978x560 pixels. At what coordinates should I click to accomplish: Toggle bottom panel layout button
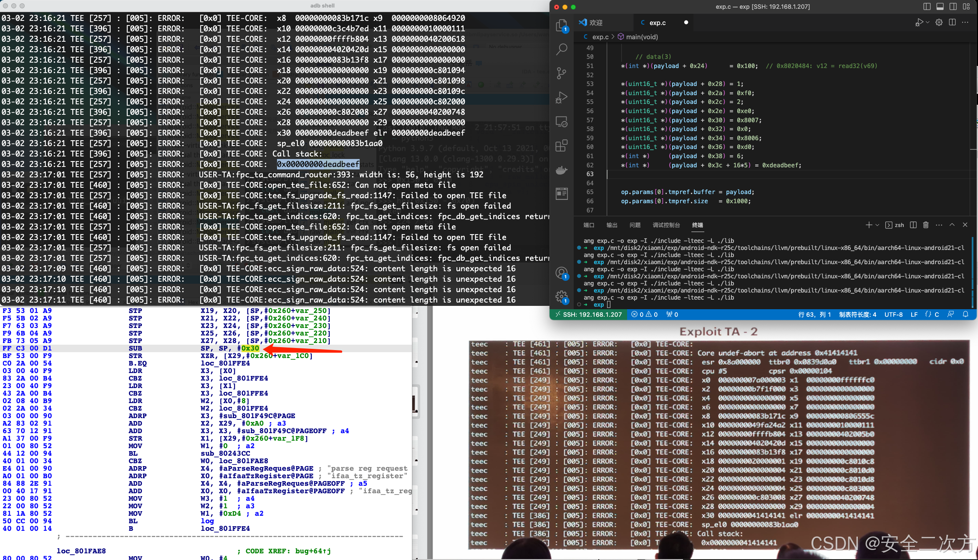(940, 7)
